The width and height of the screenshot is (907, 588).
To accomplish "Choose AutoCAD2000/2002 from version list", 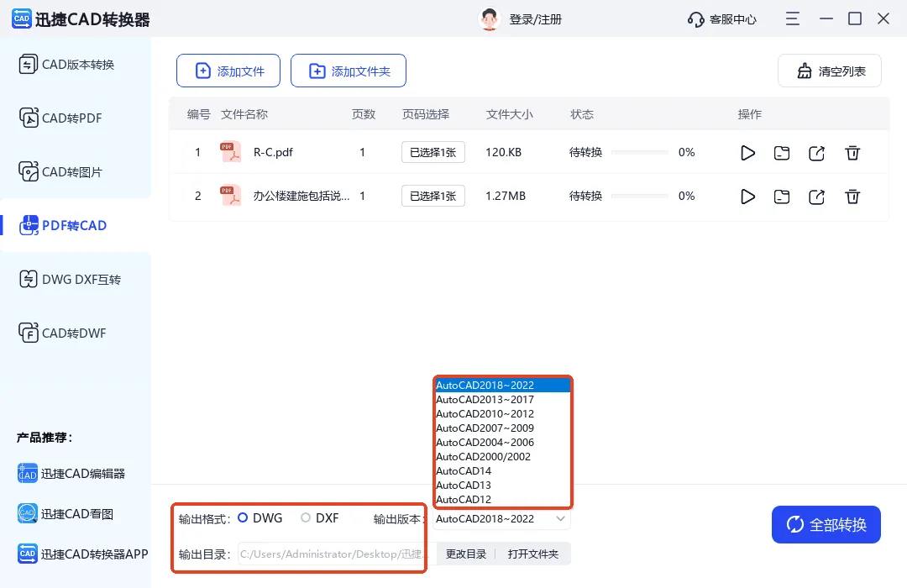I will pyautogui.click(x=502, y=457).
